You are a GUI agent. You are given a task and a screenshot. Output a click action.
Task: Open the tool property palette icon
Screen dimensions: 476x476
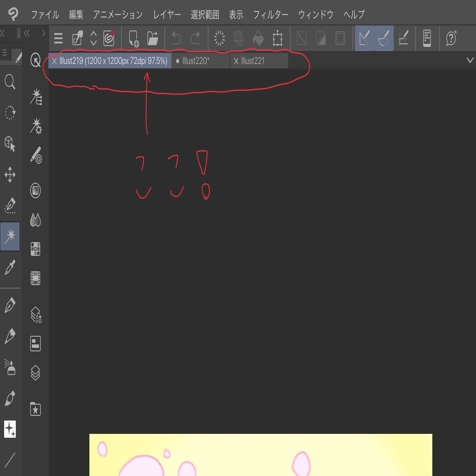click(36, 126)
